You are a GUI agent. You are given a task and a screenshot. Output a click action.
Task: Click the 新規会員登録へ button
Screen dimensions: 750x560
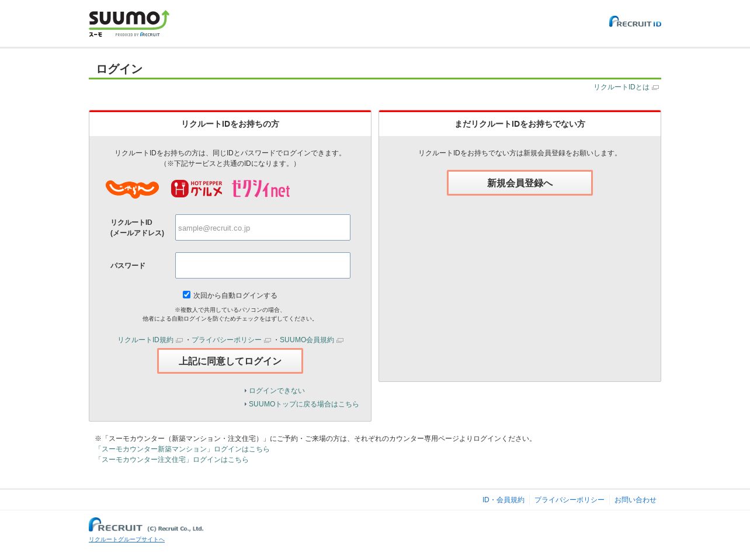(520, 183)
